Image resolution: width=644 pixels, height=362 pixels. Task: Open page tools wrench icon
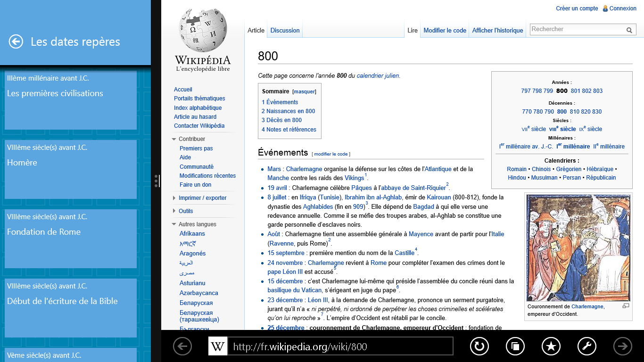(x=587, y=346)
